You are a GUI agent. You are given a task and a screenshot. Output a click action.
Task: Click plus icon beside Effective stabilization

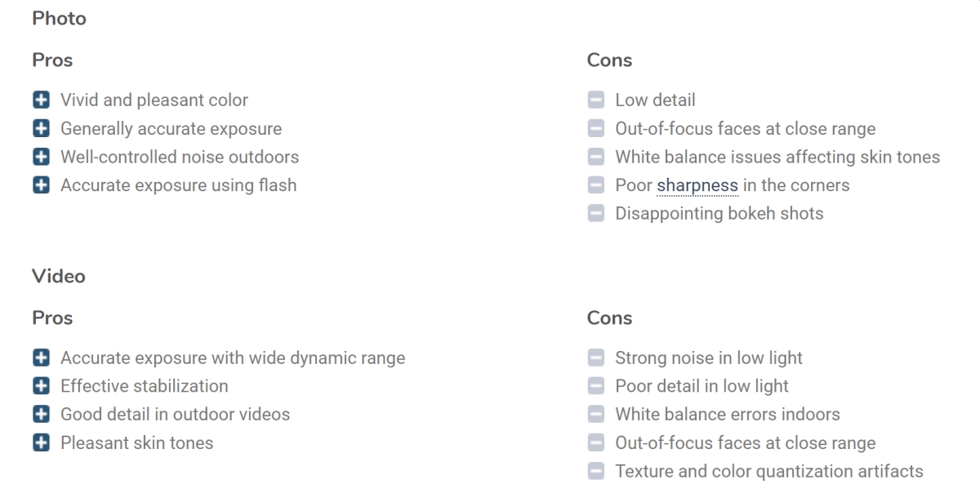(41, 386)
